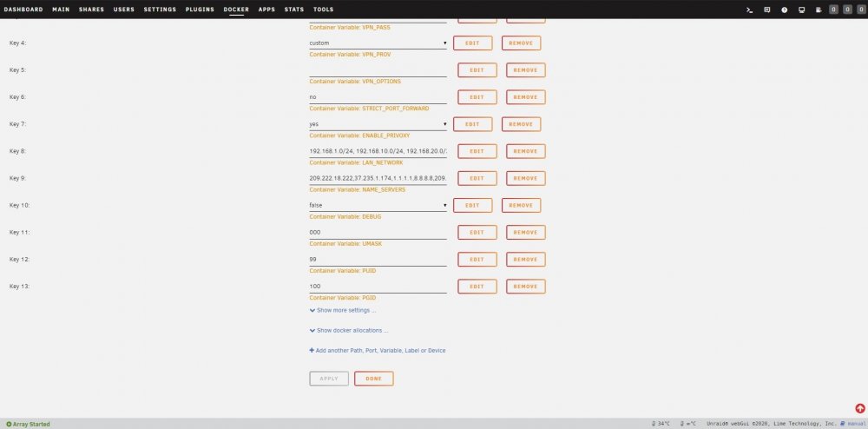
Task: Open the Tools tab
Action: [x=323, y=10]
